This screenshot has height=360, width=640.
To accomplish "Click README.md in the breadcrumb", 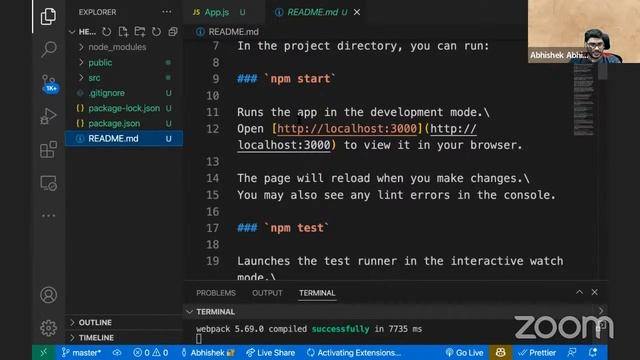I will point(233,32).
